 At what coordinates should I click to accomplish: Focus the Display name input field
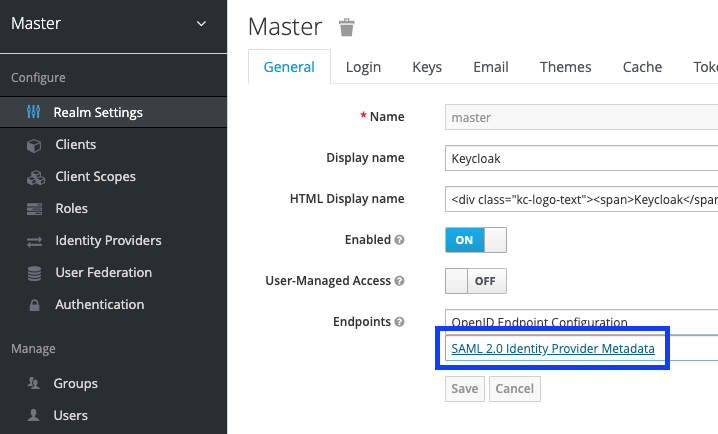tap(582, 158)
